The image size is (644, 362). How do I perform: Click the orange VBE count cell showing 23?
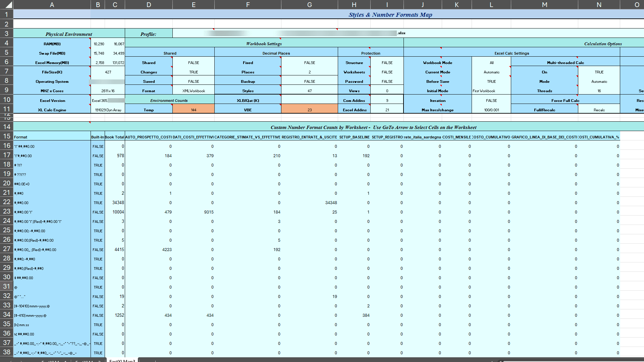tap(309, 109)
